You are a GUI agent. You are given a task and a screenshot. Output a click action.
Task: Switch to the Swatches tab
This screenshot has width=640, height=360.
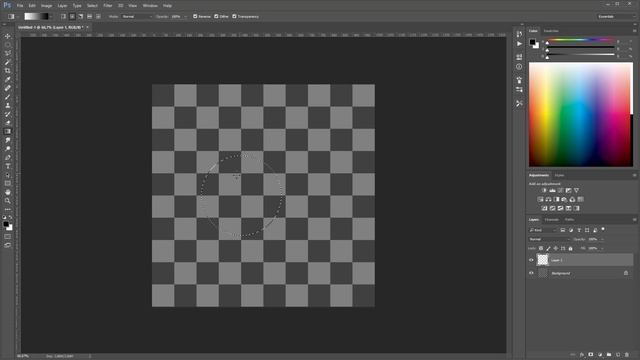point(551,31)
